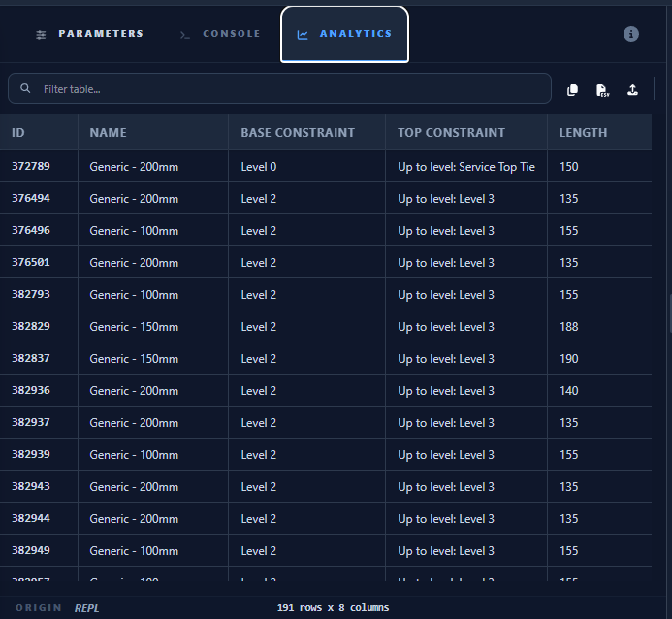This screenshot has width=672, height=619.
Task: Export the table as CSV
Action: pos(602,90)
